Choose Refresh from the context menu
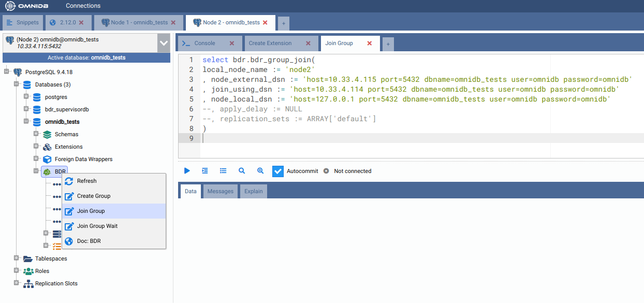The image size is (644, 303). [x=114, y=181]
